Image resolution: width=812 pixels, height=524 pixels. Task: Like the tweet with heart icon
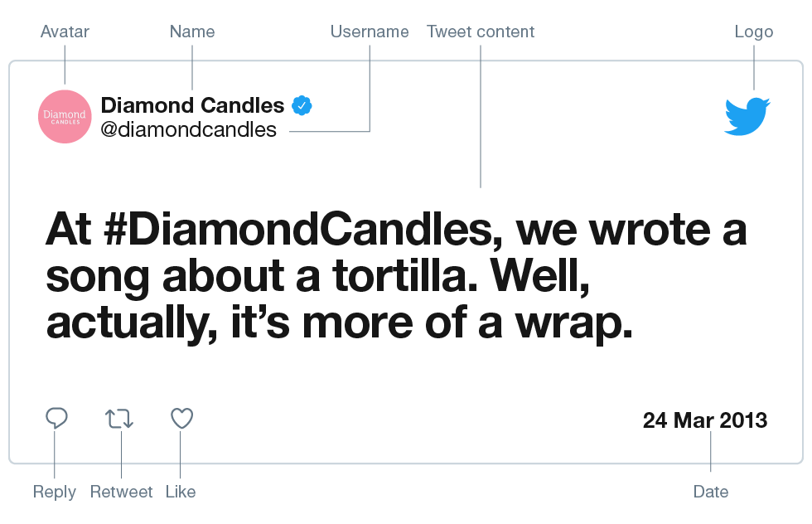click(x=181, y=418)
